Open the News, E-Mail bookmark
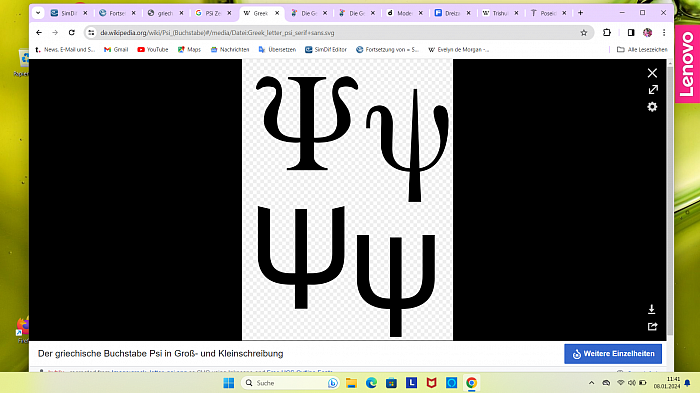 (x=65, y=50)
